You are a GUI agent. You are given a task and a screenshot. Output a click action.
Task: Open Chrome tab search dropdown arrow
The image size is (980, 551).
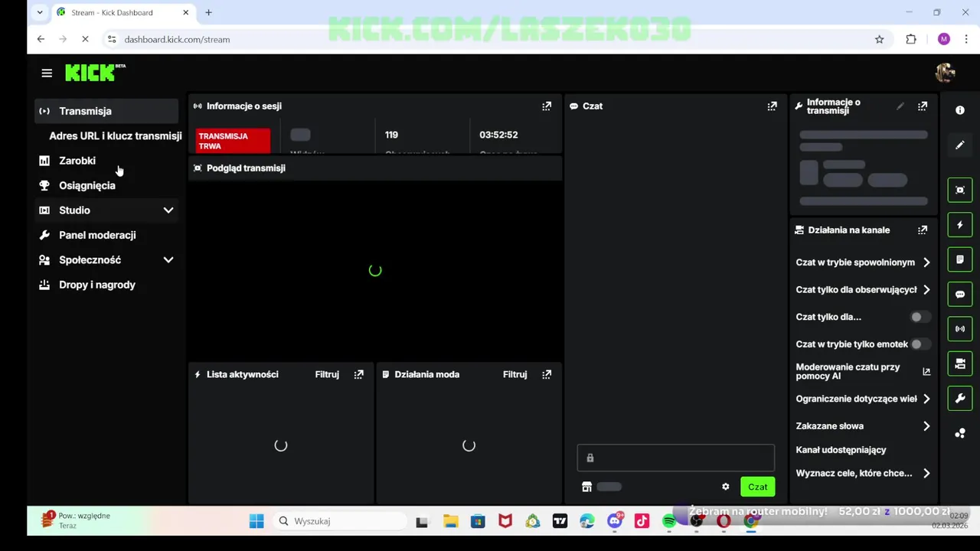click(40, 12)
